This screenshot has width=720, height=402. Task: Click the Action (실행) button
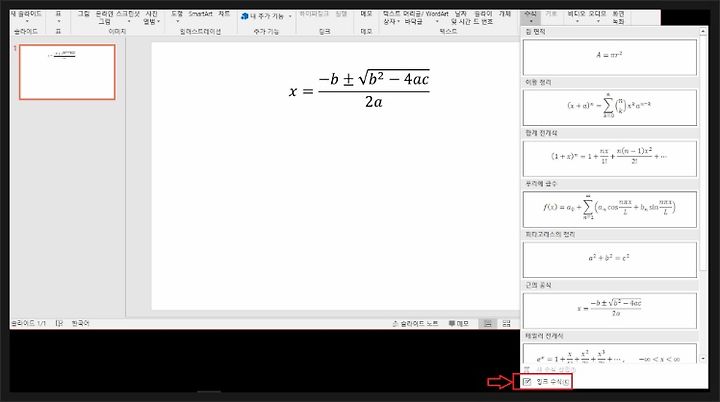coord(341,14)
